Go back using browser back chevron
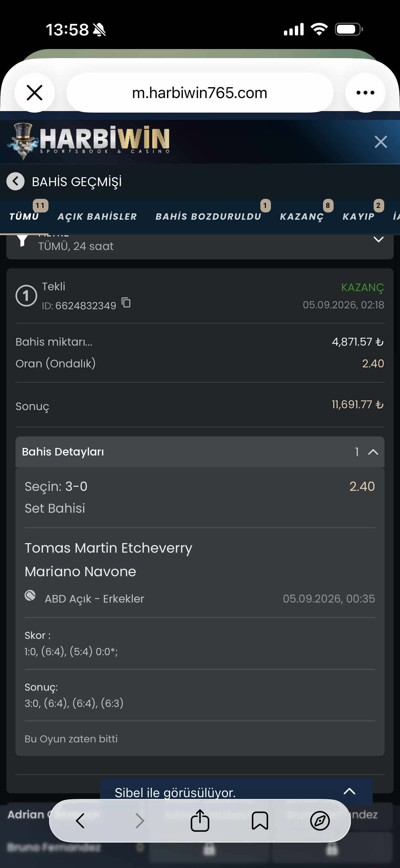The height and width of the screenshot is (868, 400). 80,820
